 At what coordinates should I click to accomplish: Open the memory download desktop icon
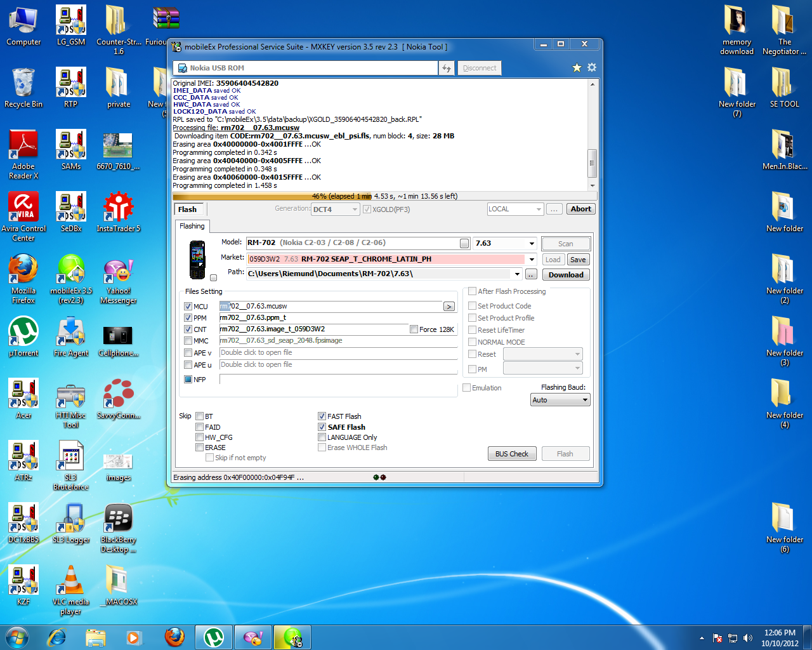click(737, 30)
